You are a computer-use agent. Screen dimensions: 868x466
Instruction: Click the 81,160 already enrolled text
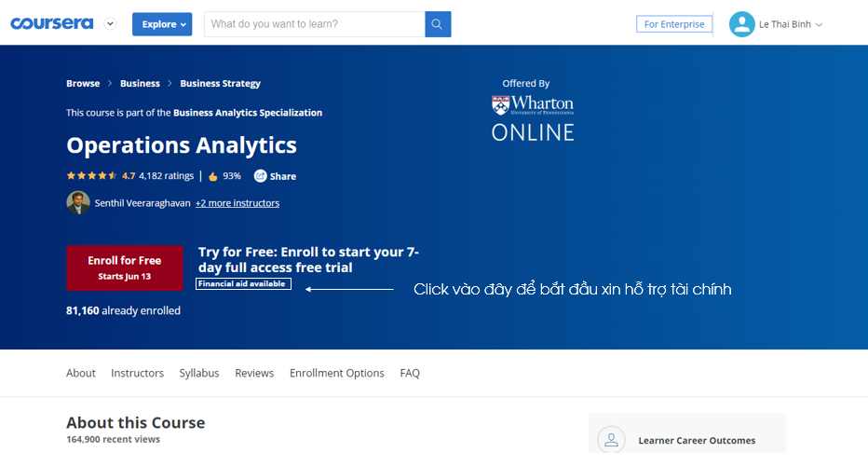coord(124,310)
